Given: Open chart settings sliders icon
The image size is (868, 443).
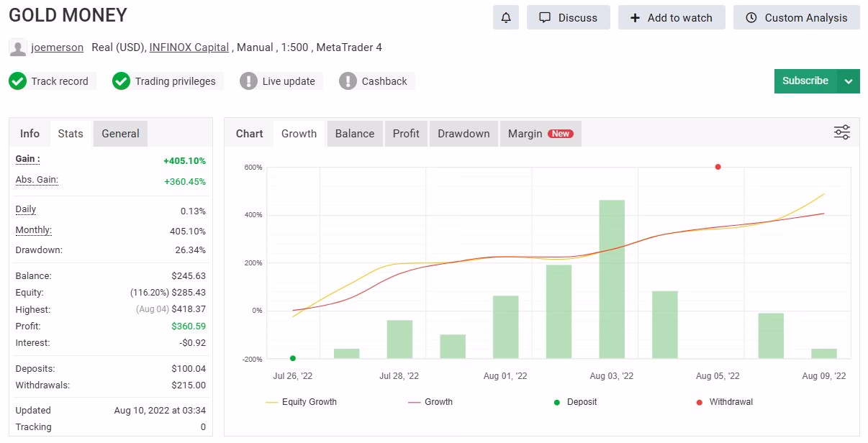Looking at the screenshot, I should click(x=842, y=132).
